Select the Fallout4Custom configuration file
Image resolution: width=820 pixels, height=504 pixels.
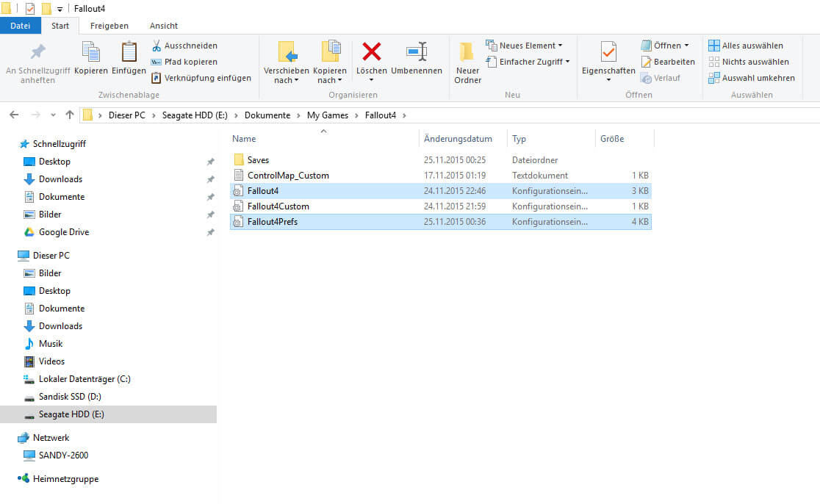pos(440,206)
